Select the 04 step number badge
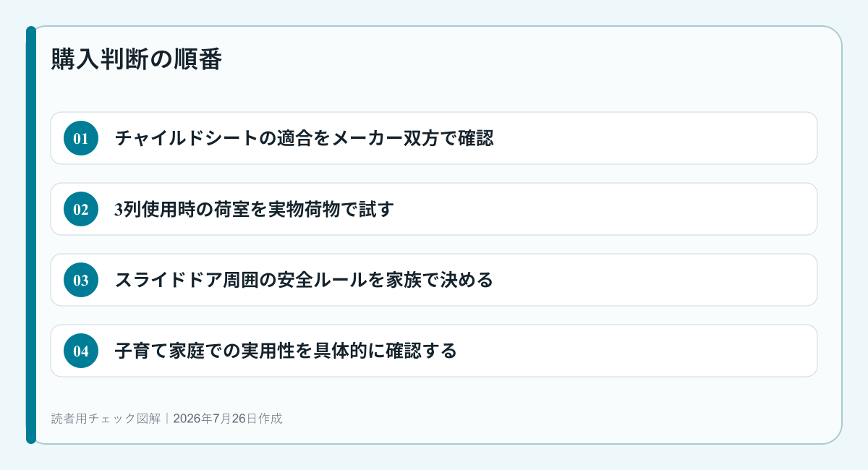The height and width of the screenshot is (470, 868). coord(81,351)
